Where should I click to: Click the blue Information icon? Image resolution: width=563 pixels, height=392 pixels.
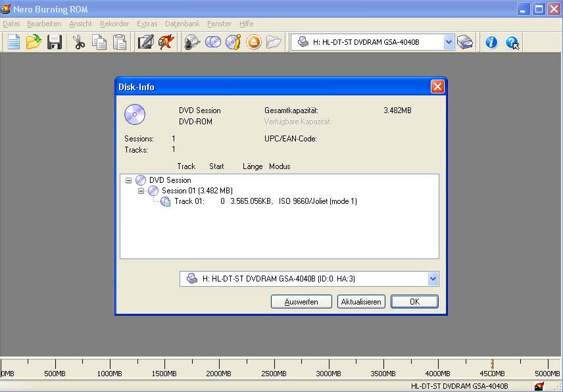point(491,42)
